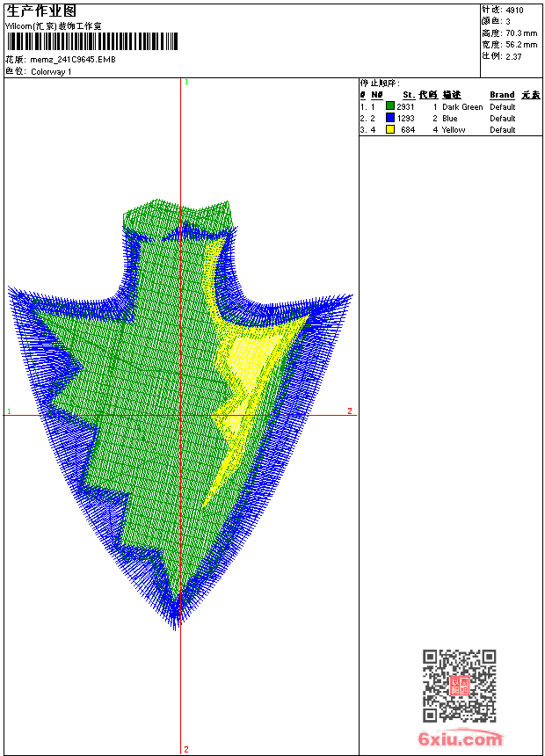The image size is (545, 756).
Task: Select the Dark Green description text
Action: point(462,107)
